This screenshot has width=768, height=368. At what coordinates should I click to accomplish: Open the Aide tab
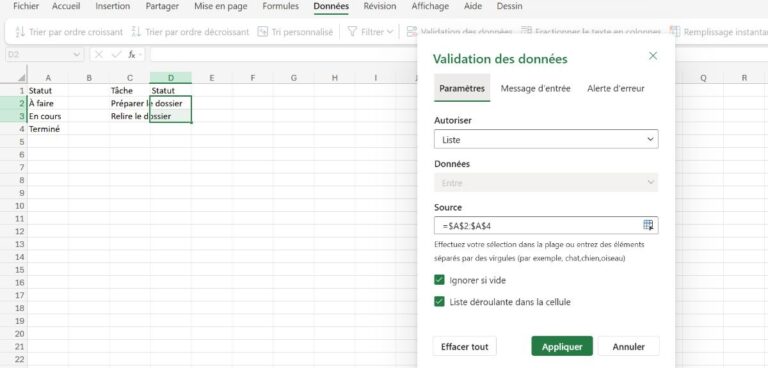click(473, 6)
